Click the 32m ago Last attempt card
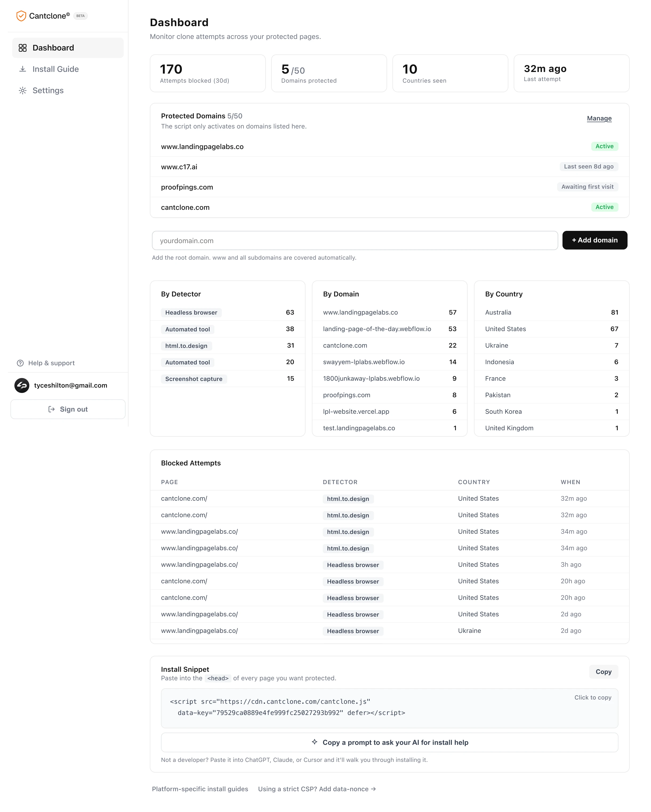This screenshot has height=812, width=651. [x=572, y=73]
